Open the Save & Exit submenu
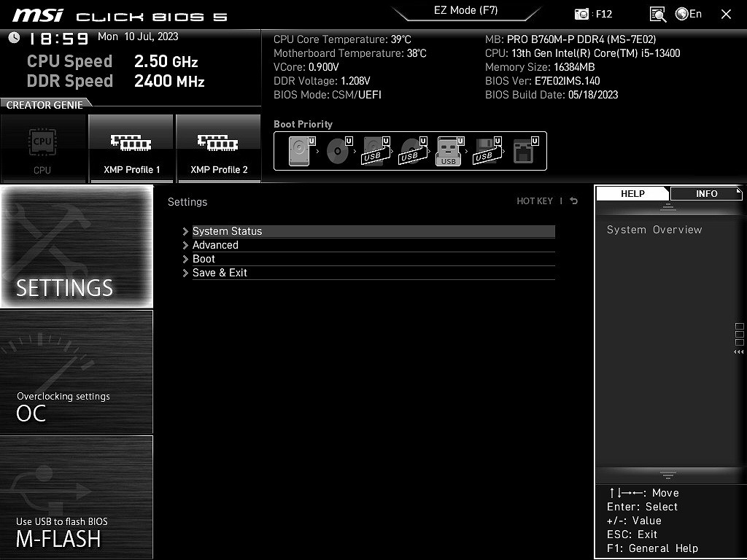This screenshot has width=747, height=560. click(373, 273)
